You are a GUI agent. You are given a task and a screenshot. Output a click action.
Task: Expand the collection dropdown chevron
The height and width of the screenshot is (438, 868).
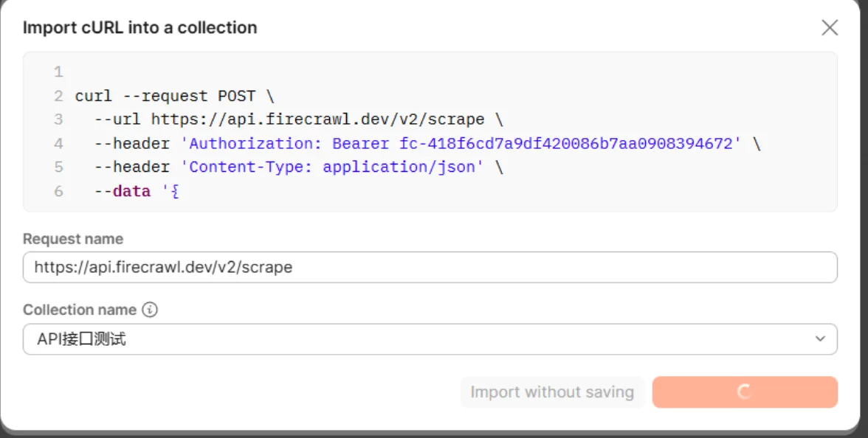[x=820, y=339]
